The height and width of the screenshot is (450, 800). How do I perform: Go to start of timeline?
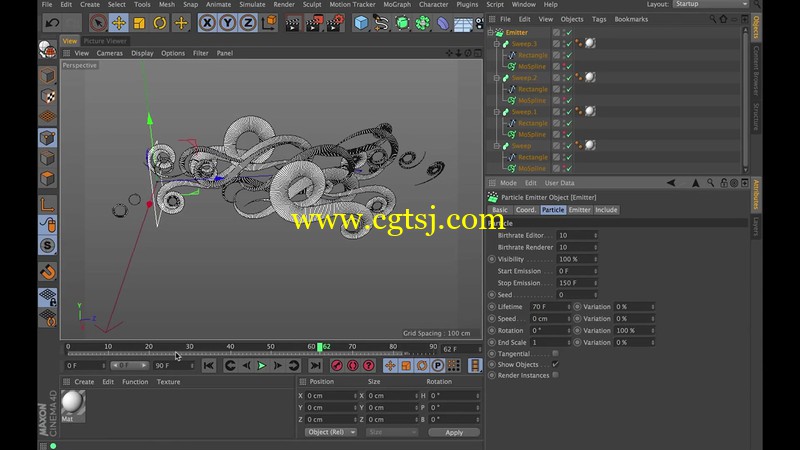point(208,365)
